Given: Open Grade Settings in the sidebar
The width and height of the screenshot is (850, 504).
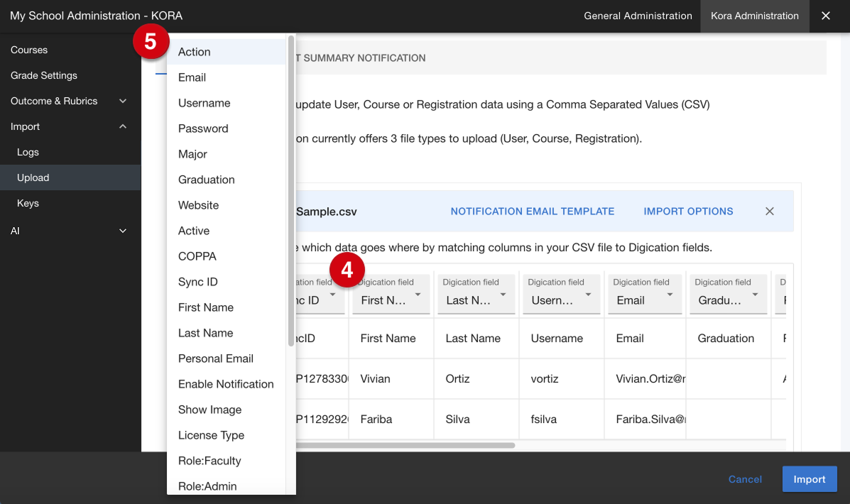Looking at the screenshot, I should coord(70,75).
